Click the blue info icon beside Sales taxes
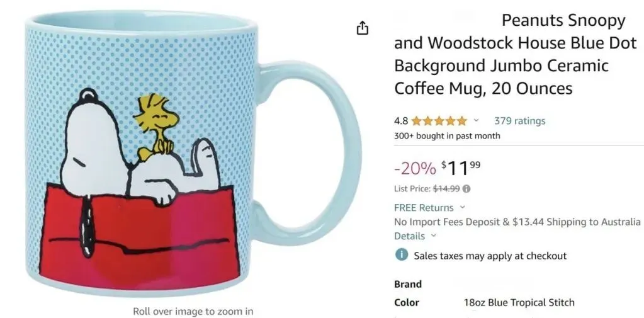The height and width of the screenshot is (318, 644). [401, 255]
